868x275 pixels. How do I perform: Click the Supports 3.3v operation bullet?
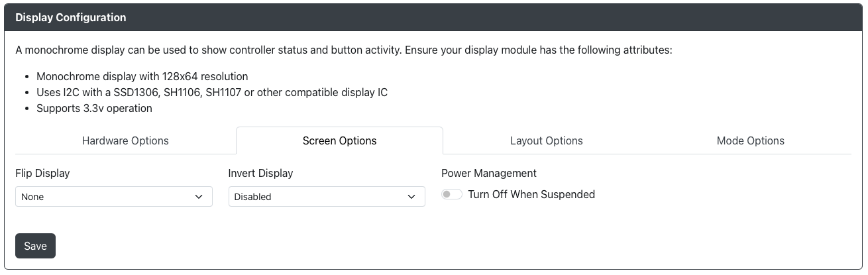94,108
